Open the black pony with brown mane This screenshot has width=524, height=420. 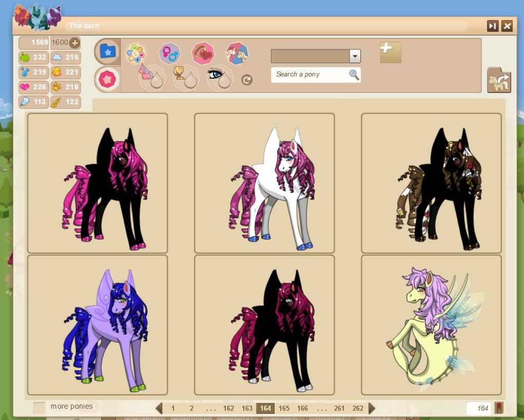[432, 183]
